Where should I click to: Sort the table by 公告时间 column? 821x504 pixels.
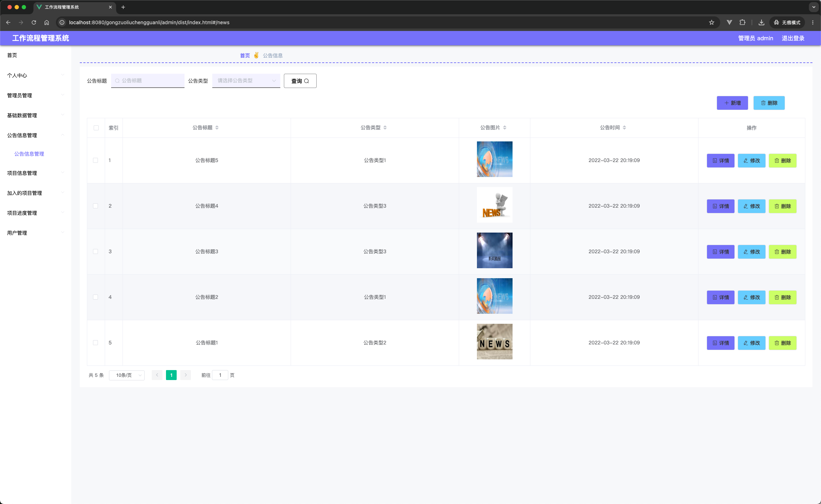tap(624, 128)
